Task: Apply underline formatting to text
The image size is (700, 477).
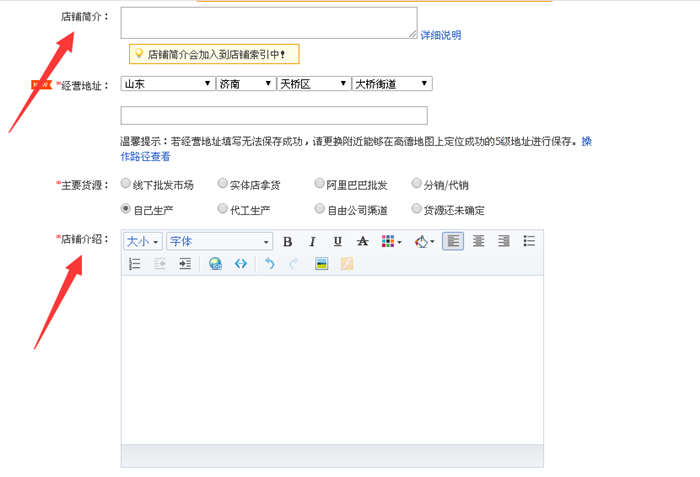Action: click(337, 242)
